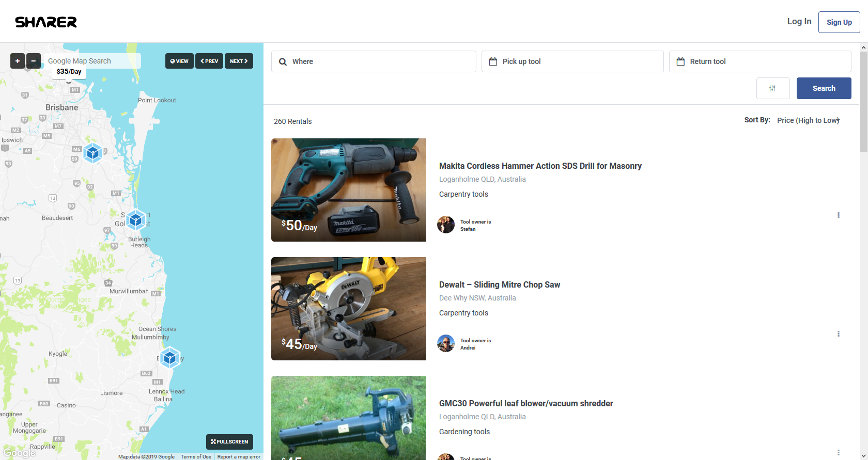This screenshot has width=868, height=460.
Task: Go to previous map listing with Prev
Action: [209, 61]
